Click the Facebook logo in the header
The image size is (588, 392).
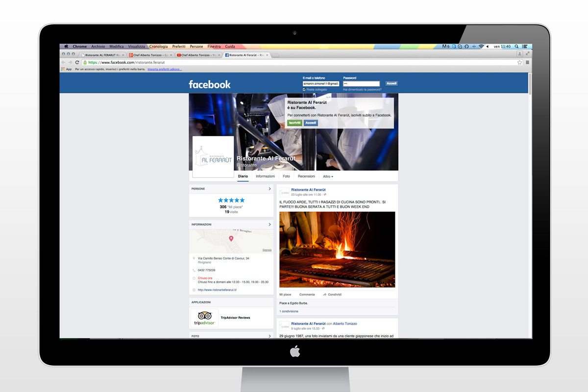209,84
